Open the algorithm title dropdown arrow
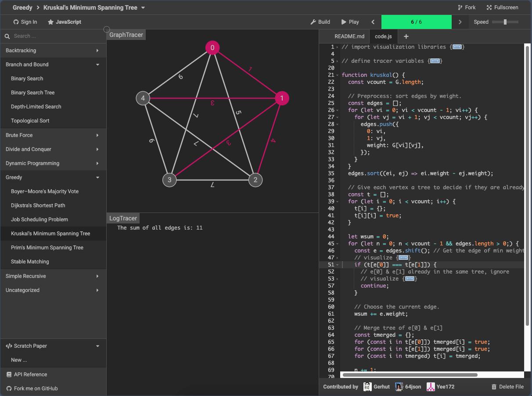This screenshot has width=532, height=396. pyautogui.click(x=143, y=7)
